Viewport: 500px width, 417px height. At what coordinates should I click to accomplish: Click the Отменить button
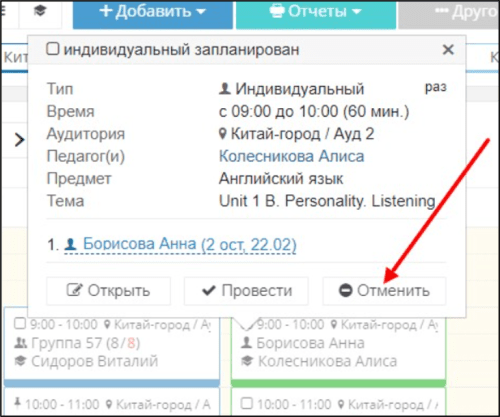[x=384, y=291]
